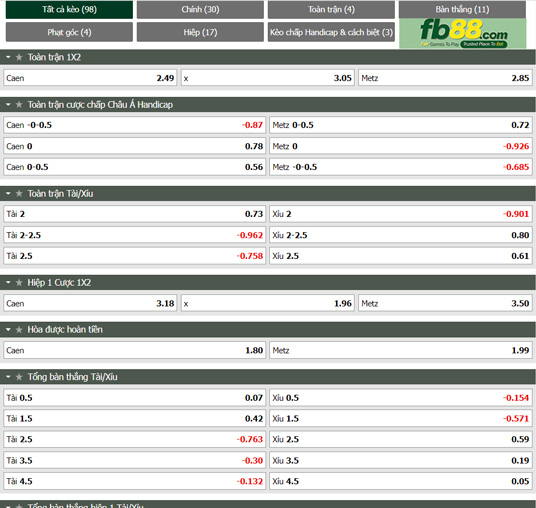
Task: Select the Tất cả kèo (98) tab
Action: (x=69, y=10)
